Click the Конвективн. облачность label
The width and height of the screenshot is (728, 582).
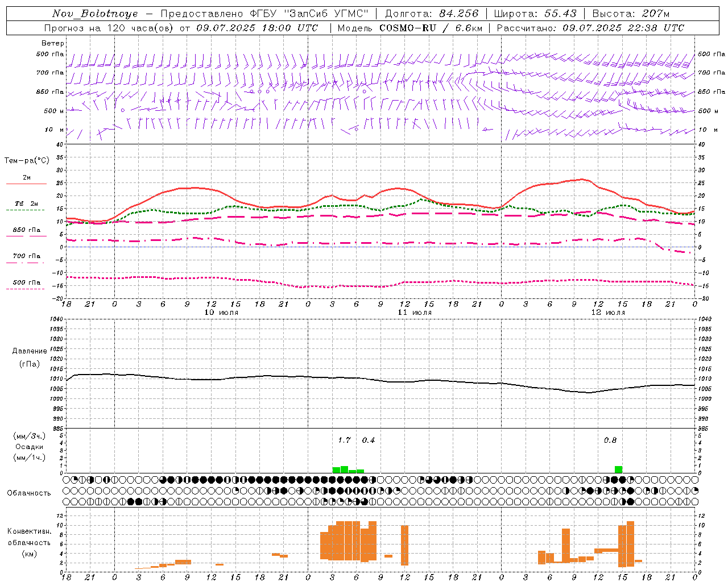[x=30, y=537]
